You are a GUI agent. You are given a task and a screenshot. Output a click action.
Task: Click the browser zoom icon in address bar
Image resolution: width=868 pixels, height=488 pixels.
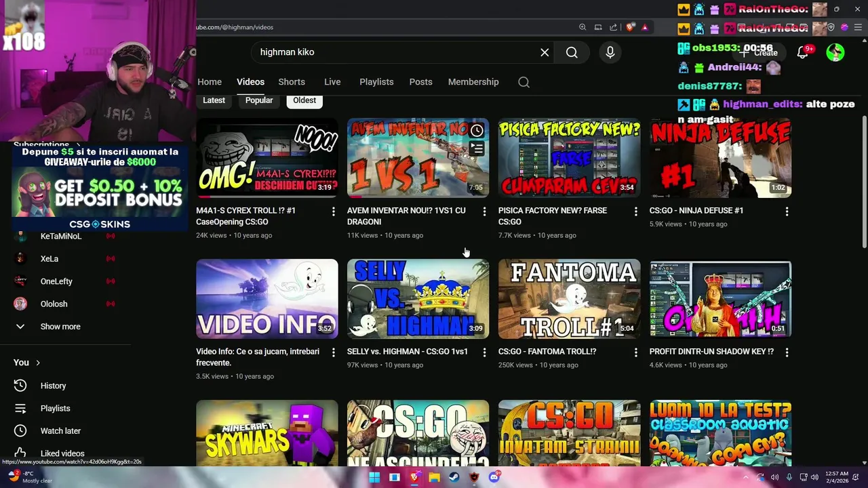(583, 27)
